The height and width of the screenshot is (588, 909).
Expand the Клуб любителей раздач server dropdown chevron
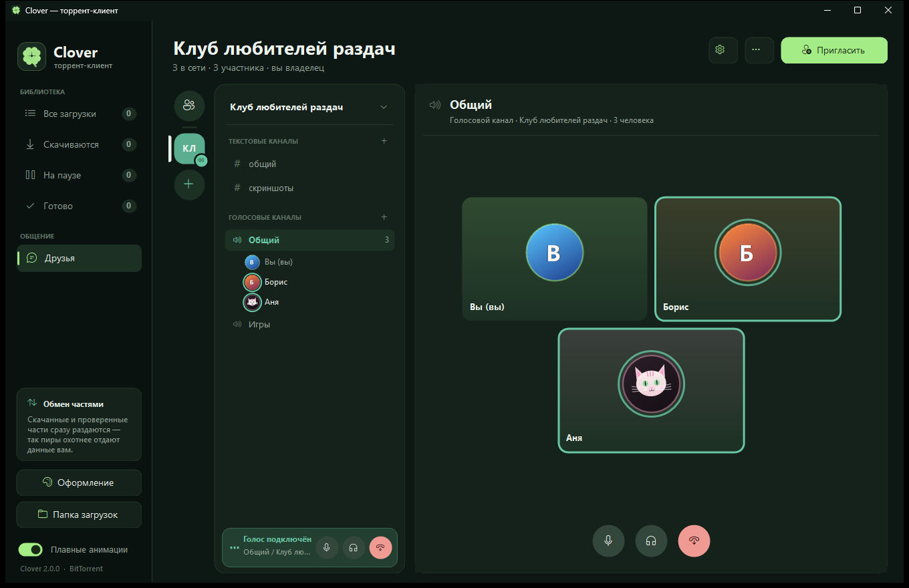click(x=384, y=107)
